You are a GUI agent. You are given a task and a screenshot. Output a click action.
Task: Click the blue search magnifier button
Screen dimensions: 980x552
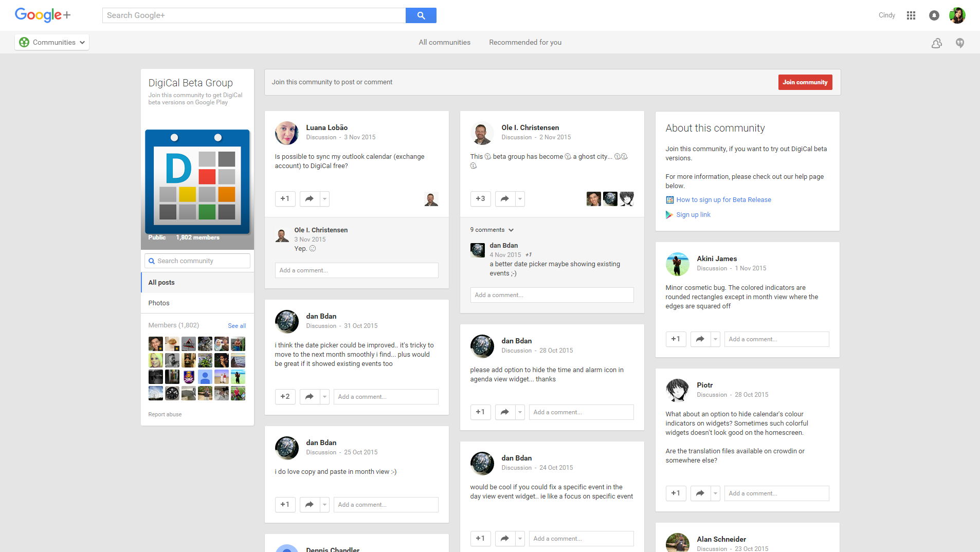[421, 15]
